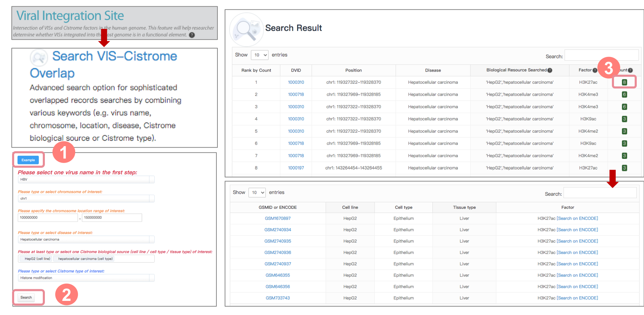This screenshot has width=644, height=315.
Task: Sort by Rank by Count column header
Action: tap(256, 70)
